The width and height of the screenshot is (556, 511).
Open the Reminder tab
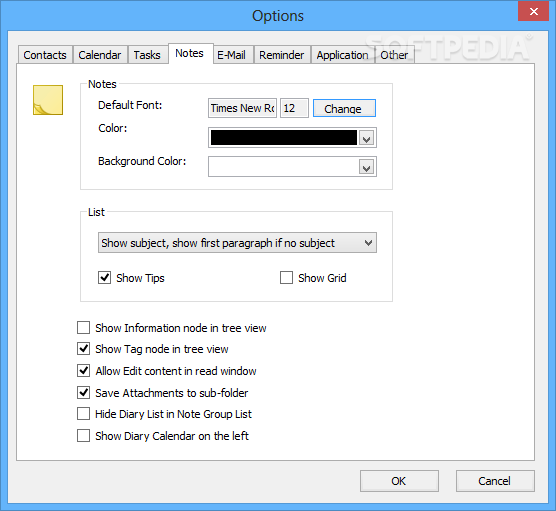(282, 55)
